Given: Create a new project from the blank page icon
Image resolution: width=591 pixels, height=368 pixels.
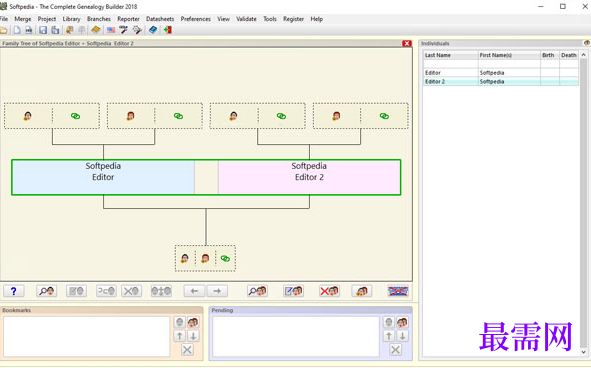Looking at the screenshot, I should 17,30.
